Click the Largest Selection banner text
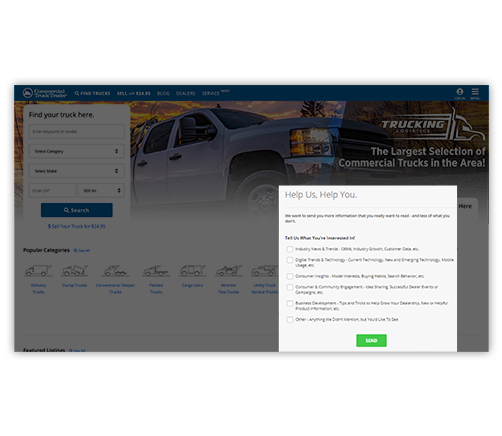 tap(412, 157)
